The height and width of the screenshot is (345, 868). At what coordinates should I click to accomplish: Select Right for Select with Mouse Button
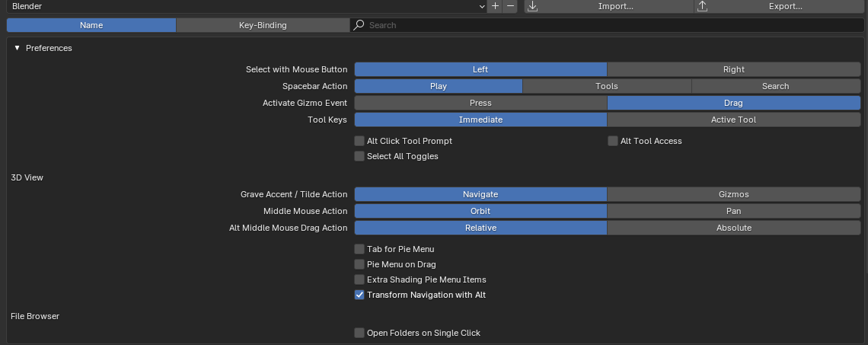(x=733, y=69)
